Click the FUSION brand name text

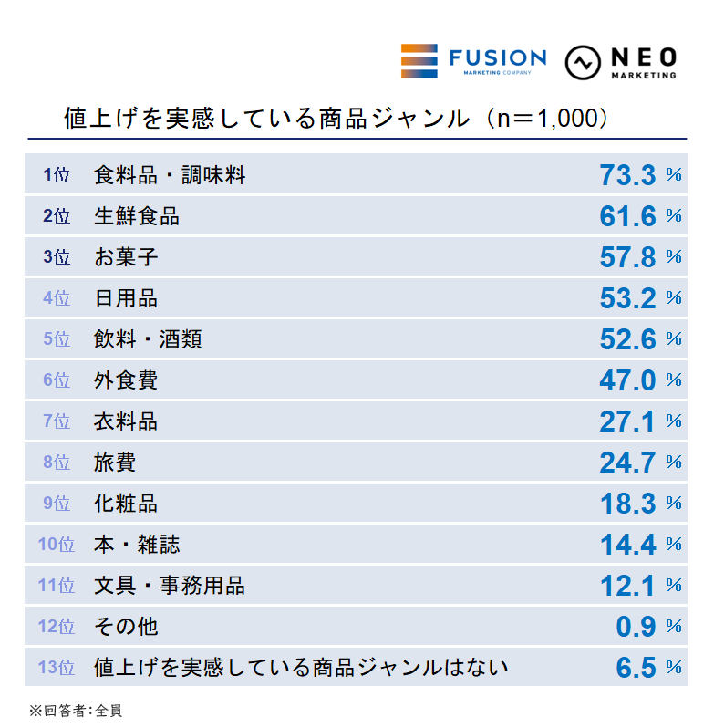pos(497,58)
